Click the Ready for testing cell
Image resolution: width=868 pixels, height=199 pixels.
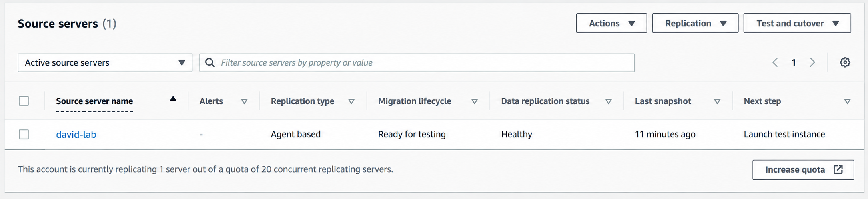point(412,135)
